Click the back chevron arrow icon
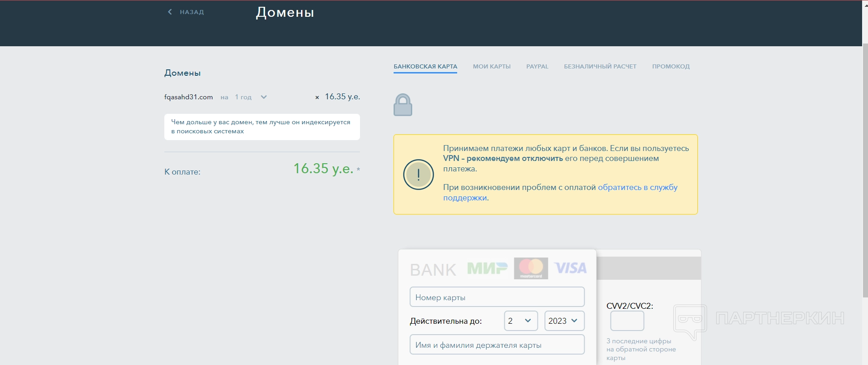The width and height of the screenshot is (868, 365). (170, 12)
